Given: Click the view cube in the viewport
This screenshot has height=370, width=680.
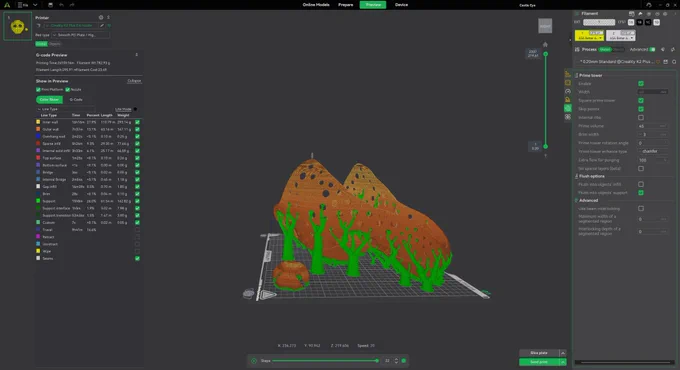Looking at the screenshot, I should (545, 26).
